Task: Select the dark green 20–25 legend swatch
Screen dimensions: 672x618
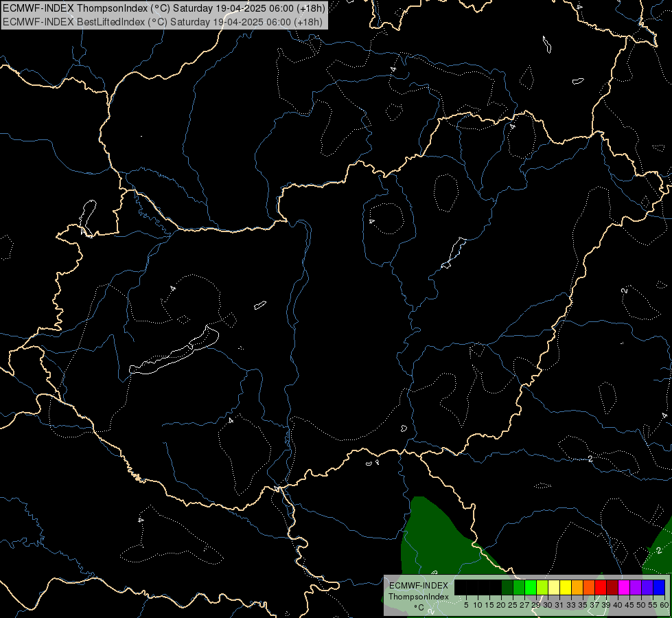Action: (x=507, y=587)
